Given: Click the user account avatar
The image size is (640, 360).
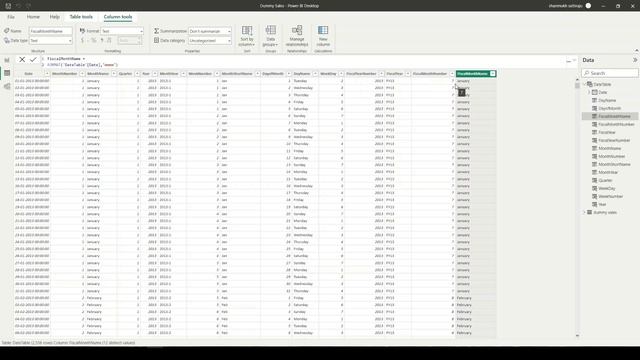Looking at the screenshot, I should pyautogui.click(x=588, y=6).
